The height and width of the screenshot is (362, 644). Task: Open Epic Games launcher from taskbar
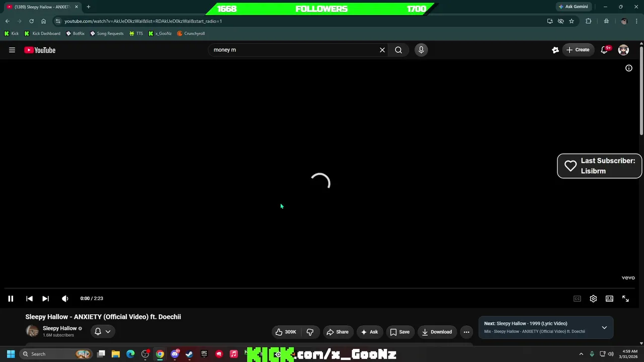[x=204, y=354]
